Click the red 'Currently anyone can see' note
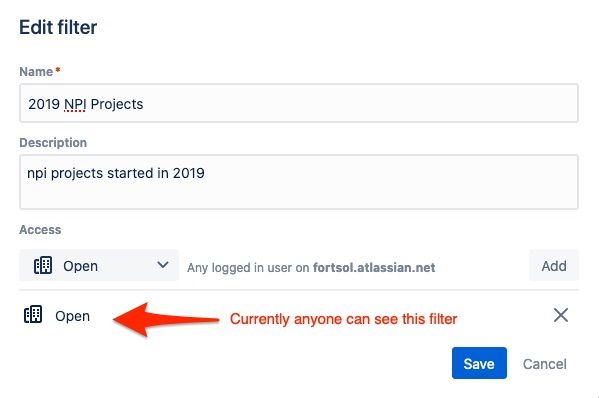 tap(343, 319)
